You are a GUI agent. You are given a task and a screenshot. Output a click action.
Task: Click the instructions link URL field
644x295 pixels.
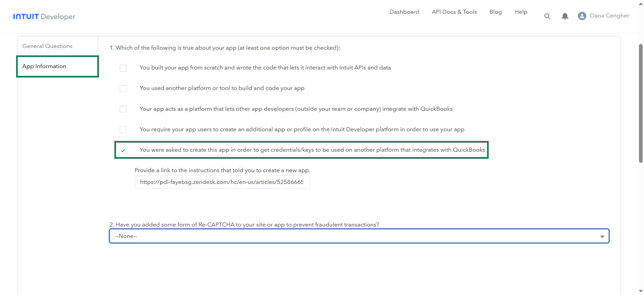pyautogui.click(x=222, y=182)
